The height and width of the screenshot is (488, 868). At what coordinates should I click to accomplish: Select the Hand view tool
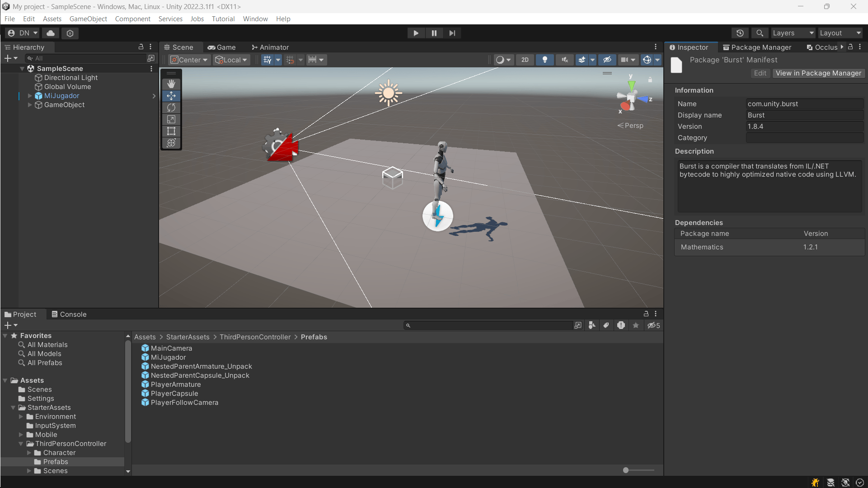(x=171, y=84)
